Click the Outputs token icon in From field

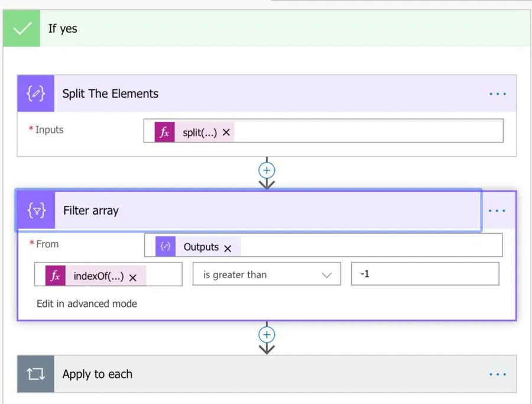click(166, 247)
